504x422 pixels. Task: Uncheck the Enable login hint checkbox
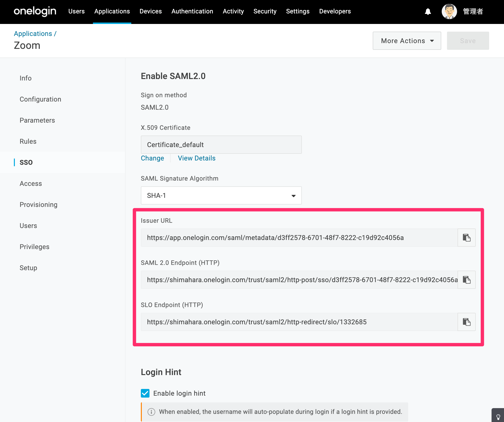145,393
